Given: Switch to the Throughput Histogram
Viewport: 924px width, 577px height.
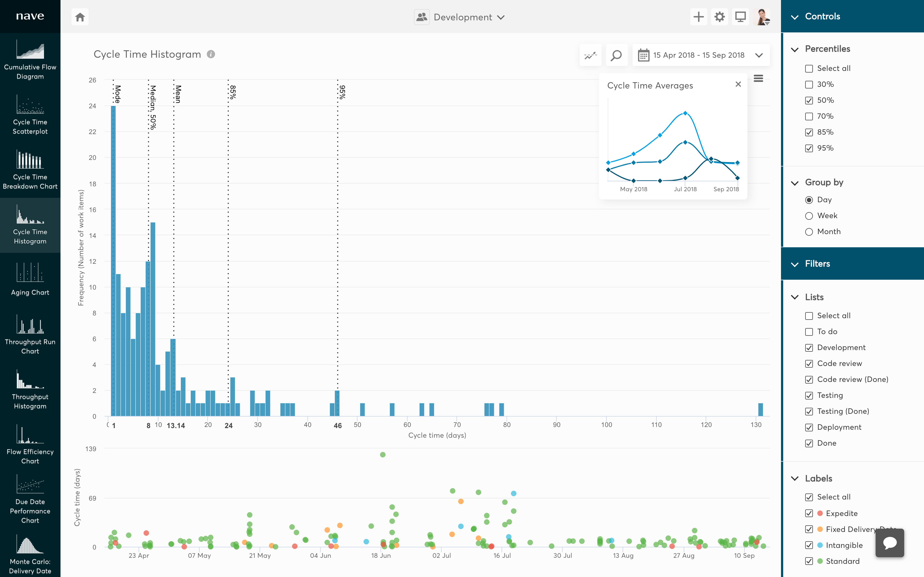Looking at the screenshot, I should pos(30,389).
